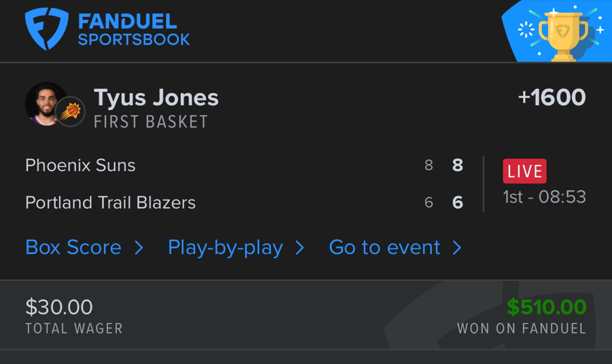The height and width of the screenshot is (364, 612).
Task: Open Tyus Jones player headshot
Action: [44, 103]
